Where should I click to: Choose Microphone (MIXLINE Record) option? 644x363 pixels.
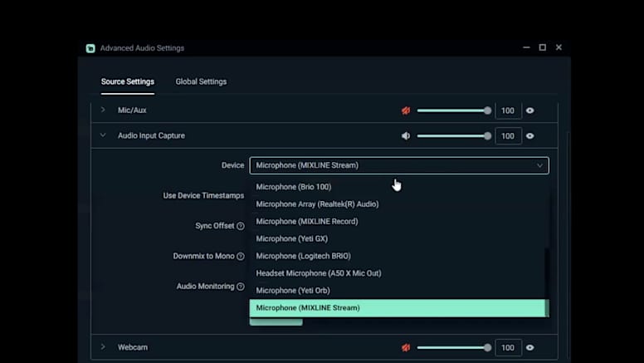pos(398,221)
